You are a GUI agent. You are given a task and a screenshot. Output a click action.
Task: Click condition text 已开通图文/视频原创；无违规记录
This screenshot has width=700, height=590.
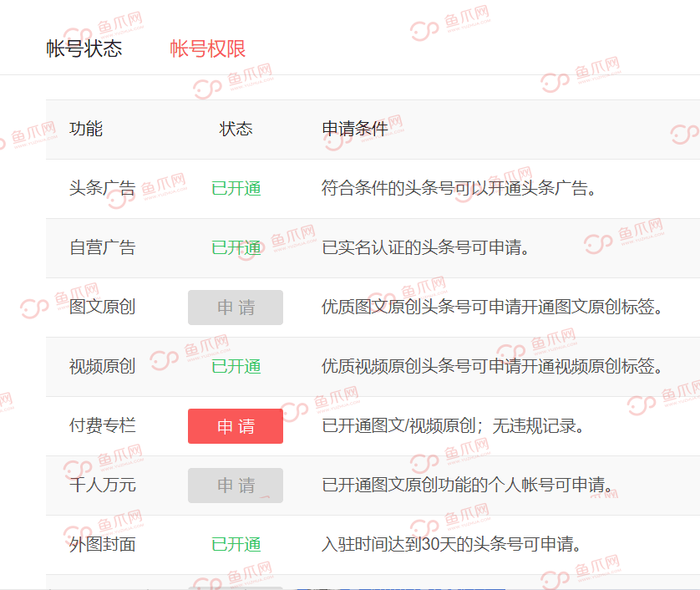pos(453,425)
